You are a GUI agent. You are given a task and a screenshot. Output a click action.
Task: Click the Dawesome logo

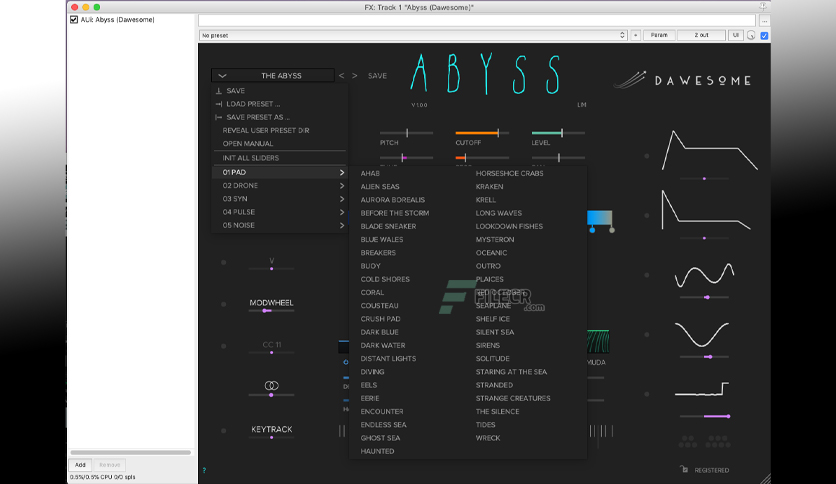[x=683, y=80]
